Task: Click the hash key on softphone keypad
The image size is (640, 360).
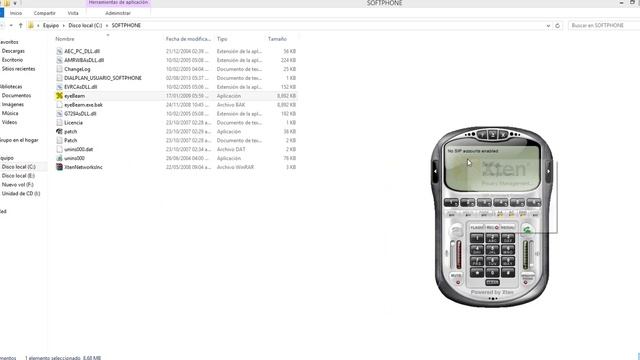Action: [x=508, y=272]
